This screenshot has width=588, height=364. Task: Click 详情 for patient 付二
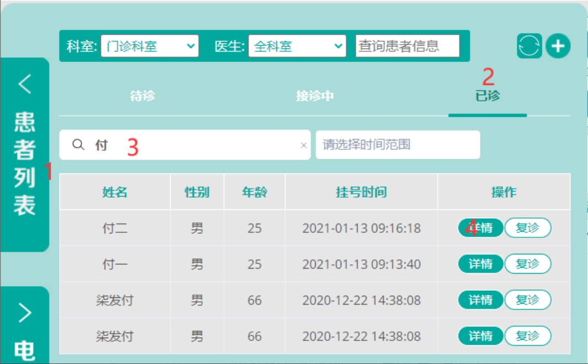coord(481,227)
